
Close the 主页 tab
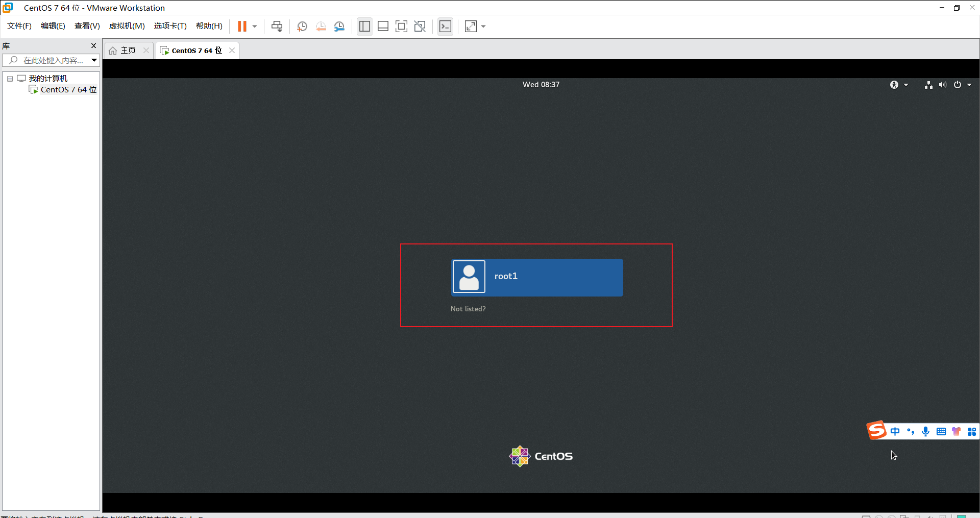point(146,50)
